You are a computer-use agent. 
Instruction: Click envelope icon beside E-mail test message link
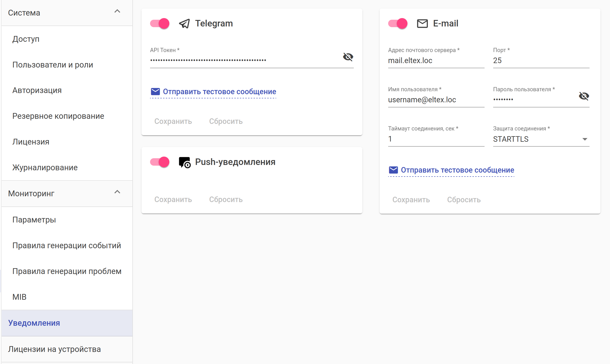click(393, 170)
